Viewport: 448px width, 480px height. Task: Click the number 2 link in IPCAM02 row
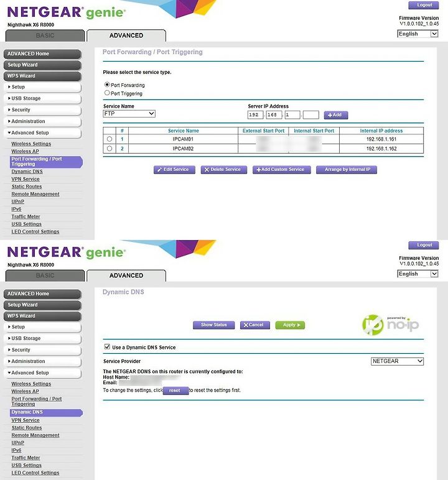[x=122, y=149]
